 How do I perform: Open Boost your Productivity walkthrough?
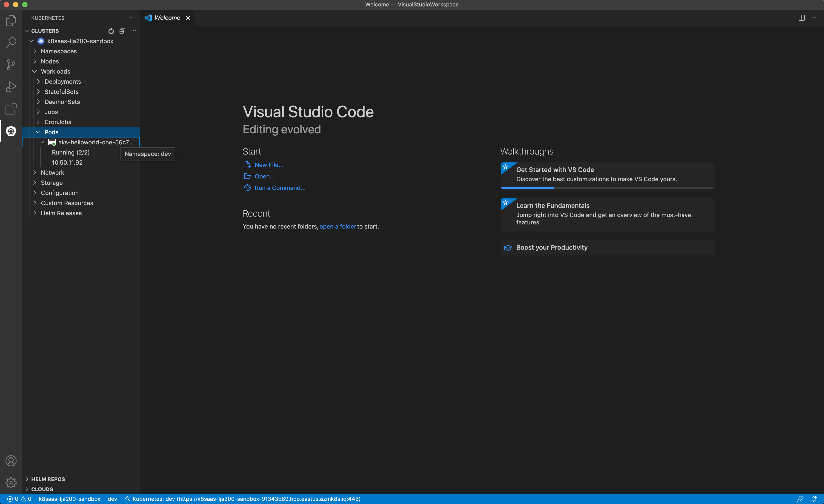[x=607, y=247]
